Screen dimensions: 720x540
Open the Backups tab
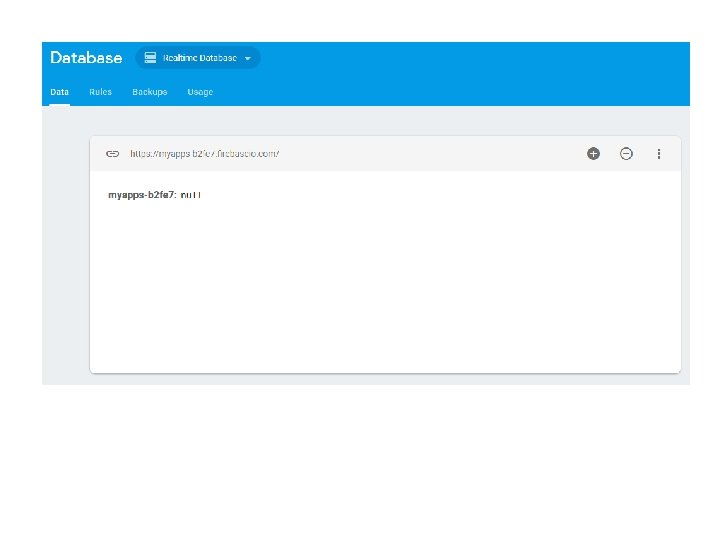pos(150,92)
